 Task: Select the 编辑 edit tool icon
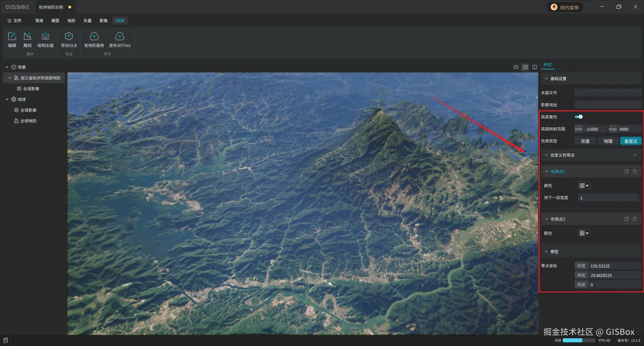point(12,36)
